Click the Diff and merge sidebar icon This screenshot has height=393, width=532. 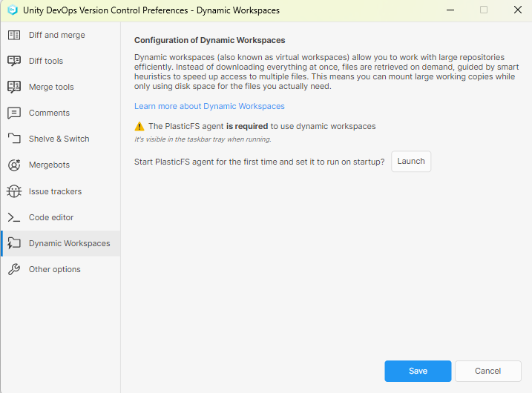click(14, 35)
